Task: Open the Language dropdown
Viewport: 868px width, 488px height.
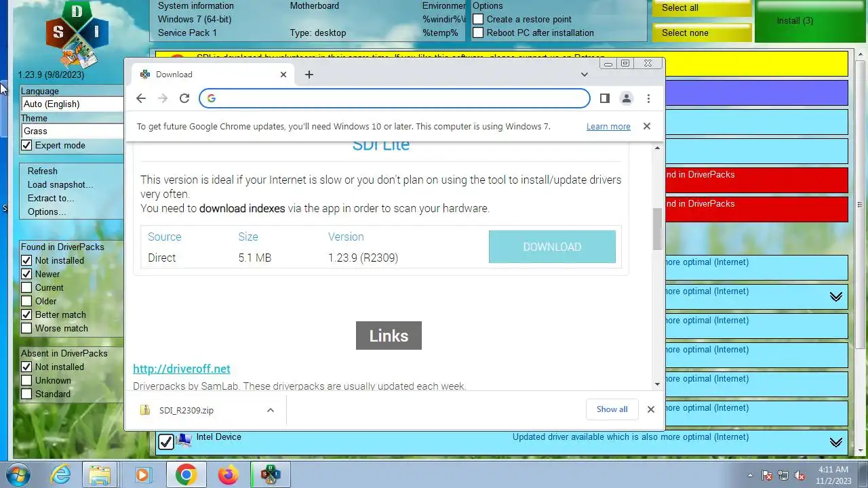Action: click(x=72, y=104)
